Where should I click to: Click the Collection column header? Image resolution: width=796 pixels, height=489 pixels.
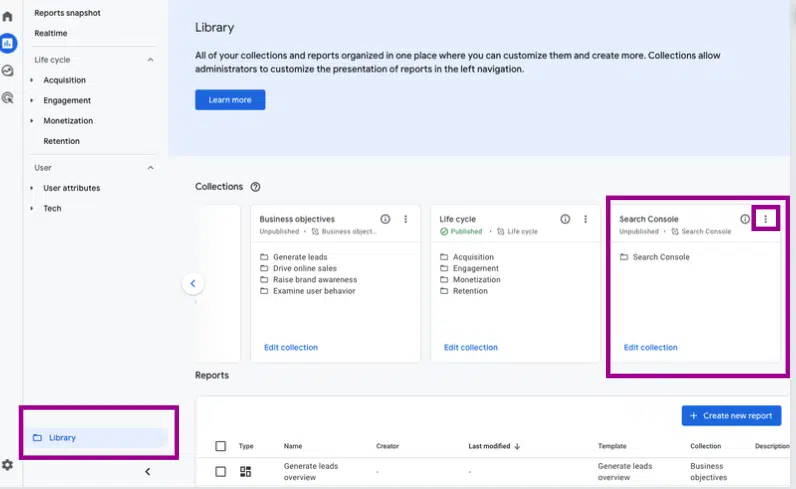pyautogui.click(x=705, y=446)
